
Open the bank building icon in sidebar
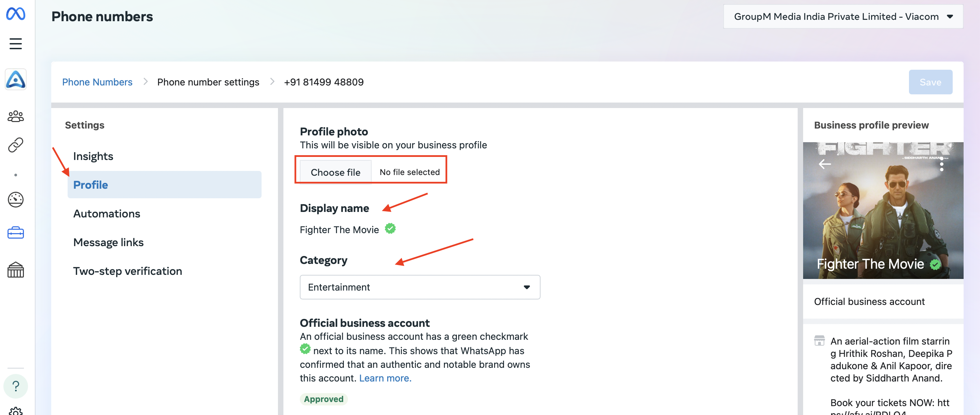16,270
